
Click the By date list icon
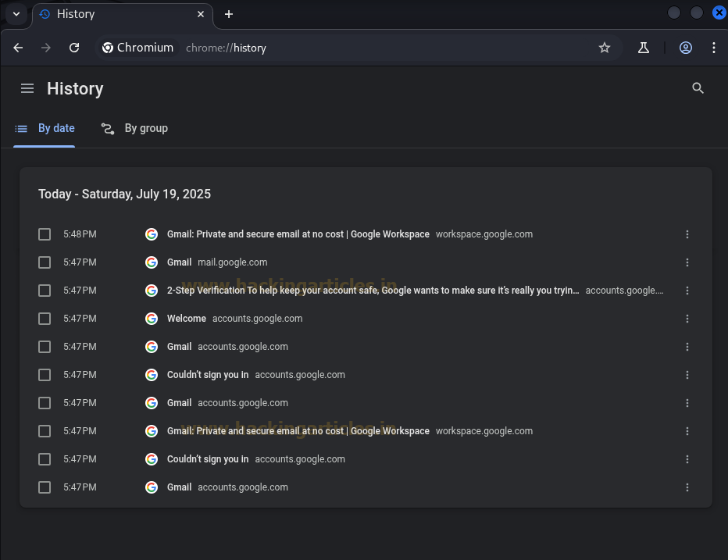pos(21,129)
